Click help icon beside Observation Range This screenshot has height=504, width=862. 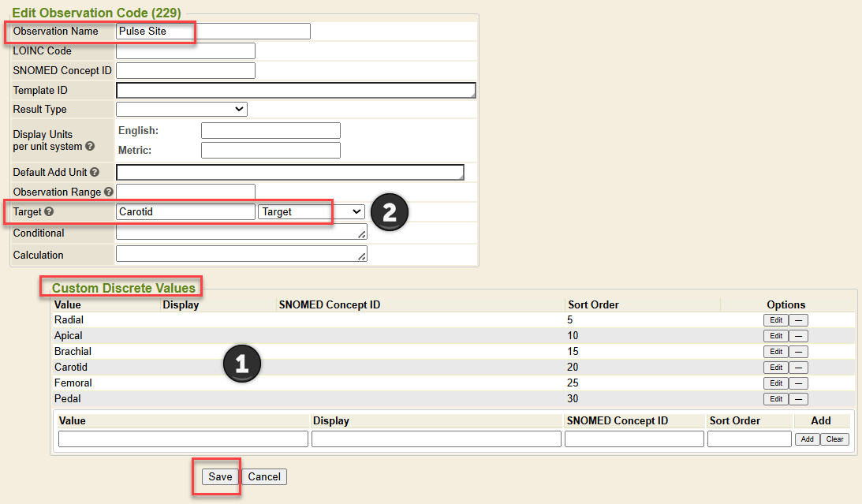click(109, 192)
